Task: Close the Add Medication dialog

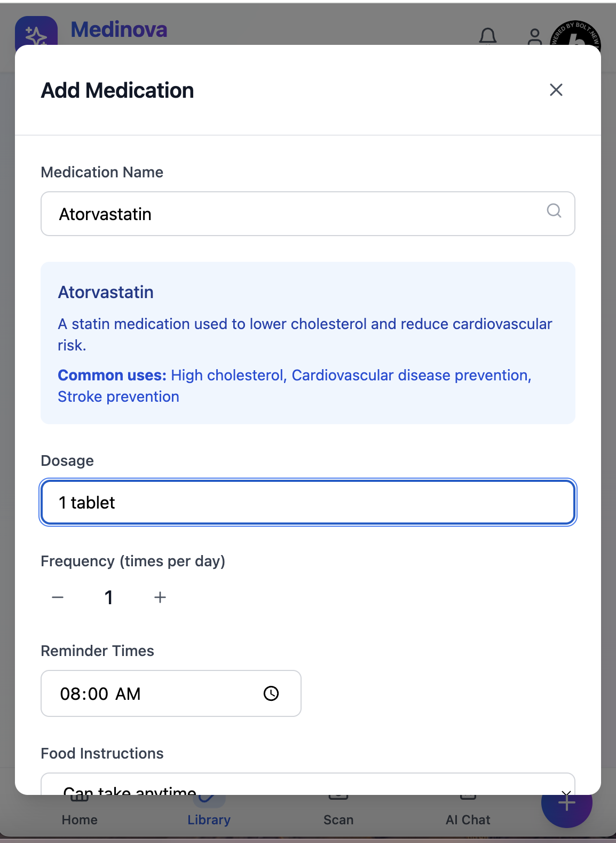Action: 556,90
